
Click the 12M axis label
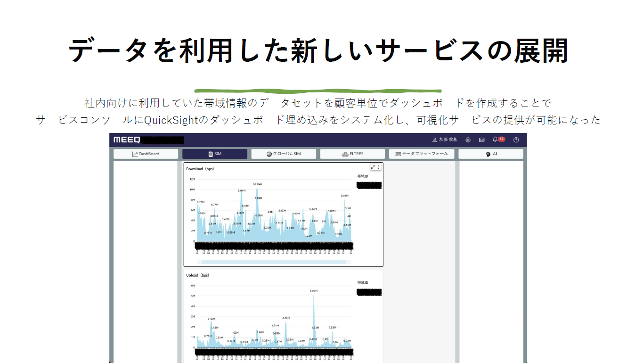coord(192,179)
